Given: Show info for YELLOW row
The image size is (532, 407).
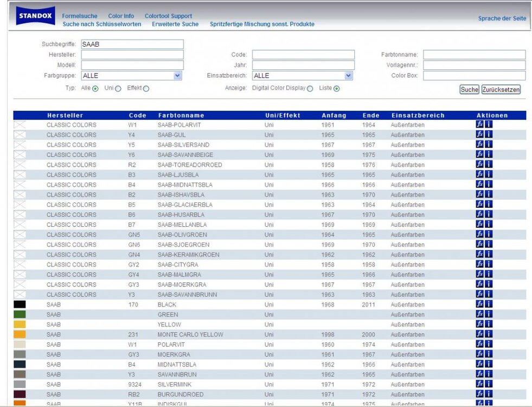Looking at the screenshot, I should point(488,324).
